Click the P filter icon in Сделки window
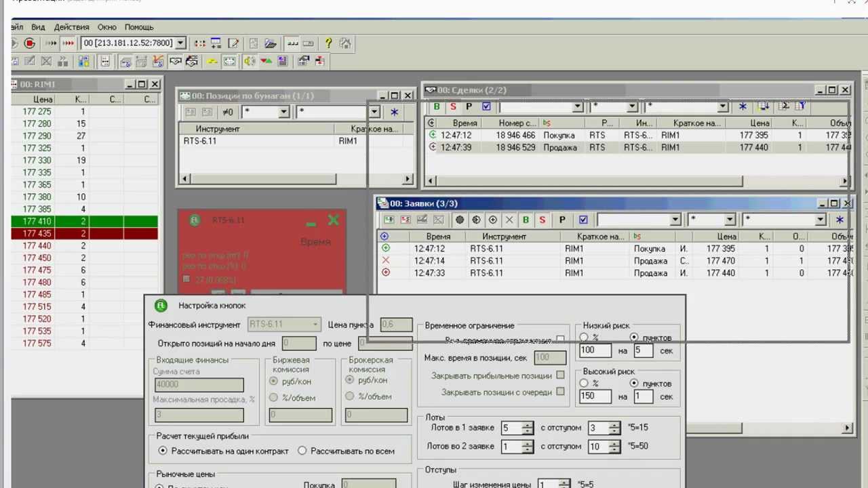The height and width of the screenshot is (488, 868). tap(469, 106)
